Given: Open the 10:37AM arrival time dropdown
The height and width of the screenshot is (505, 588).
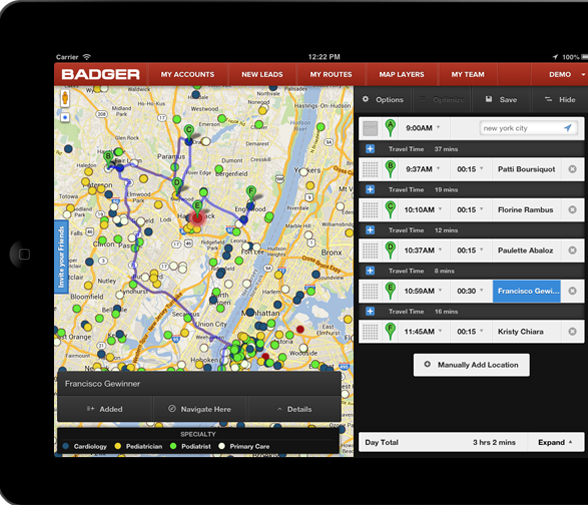Looking at the screenshot, I should (x=423, y=250).
